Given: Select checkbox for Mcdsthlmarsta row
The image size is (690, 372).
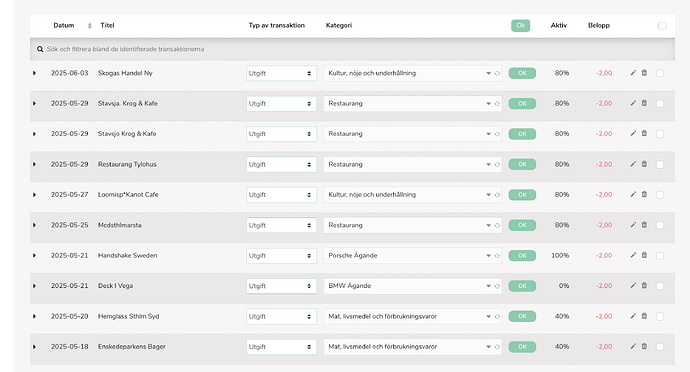Looking at the screenshot, I should pos(660,225).
